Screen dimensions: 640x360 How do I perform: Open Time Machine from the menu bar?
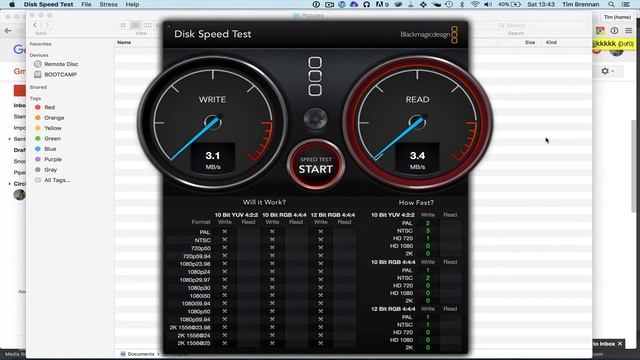(x=449, y=4)
